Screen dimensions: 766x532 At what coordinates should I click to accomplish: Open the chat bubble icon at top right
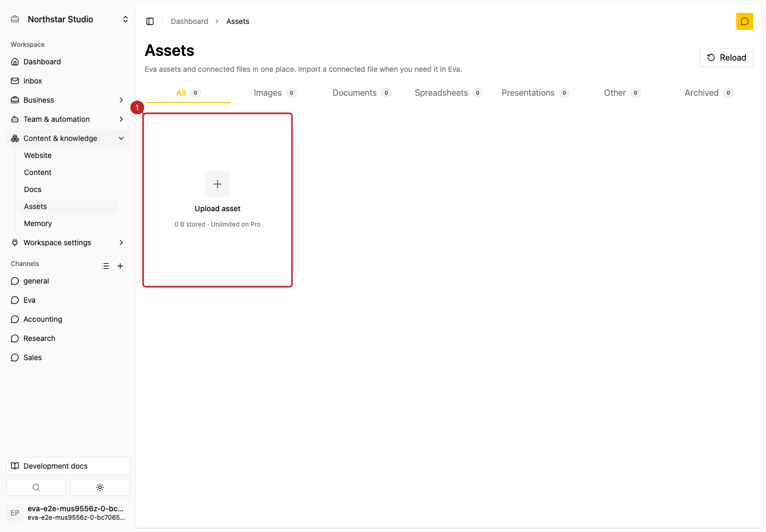(x=745, y=21)
